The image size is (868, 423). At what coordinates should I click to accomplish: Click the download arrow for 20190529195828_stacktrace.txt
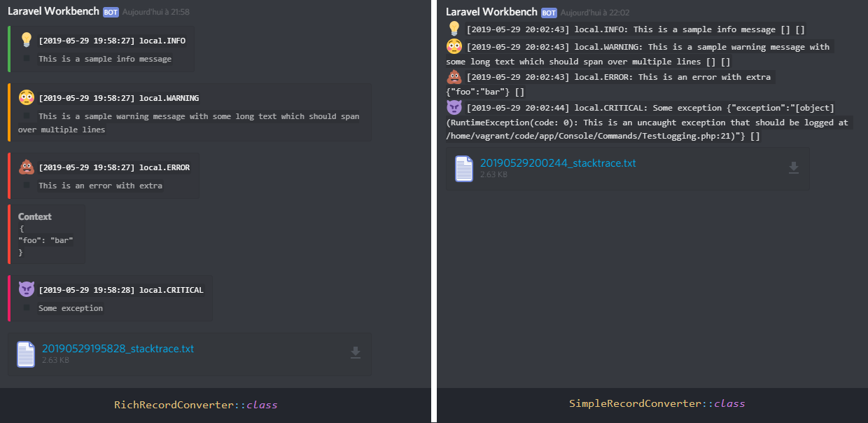pos(356,354)
